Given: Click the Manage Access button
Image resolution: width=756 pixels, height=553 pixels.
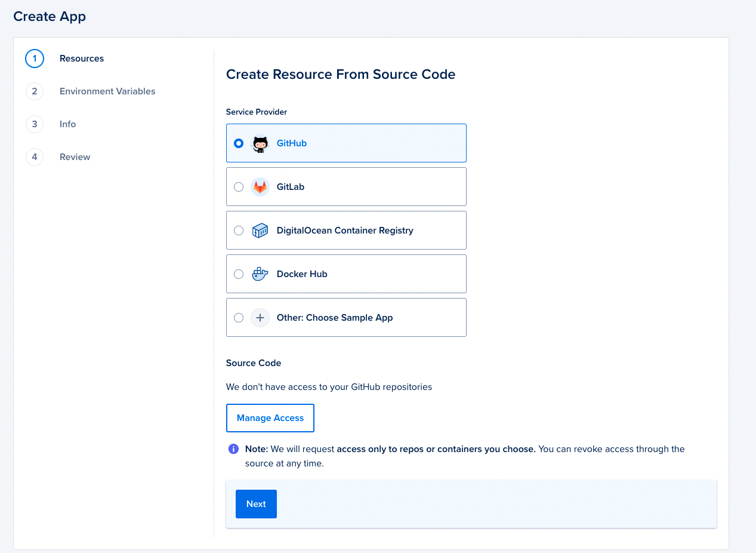Looking at the screenshot, I should pos(270,418).
